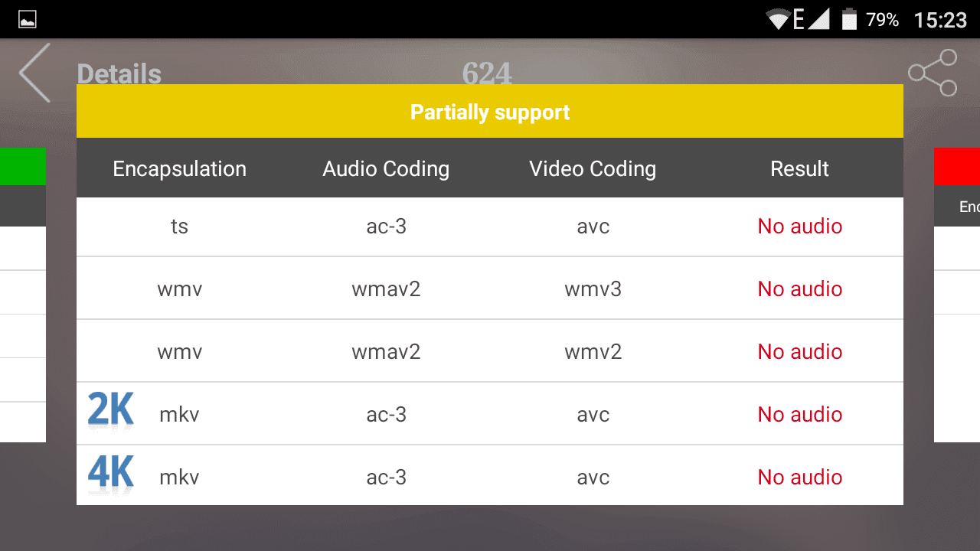This screenshot has width=980, height=551.
Task: Select the Partially support yellow banner
Action: point(490,112)
